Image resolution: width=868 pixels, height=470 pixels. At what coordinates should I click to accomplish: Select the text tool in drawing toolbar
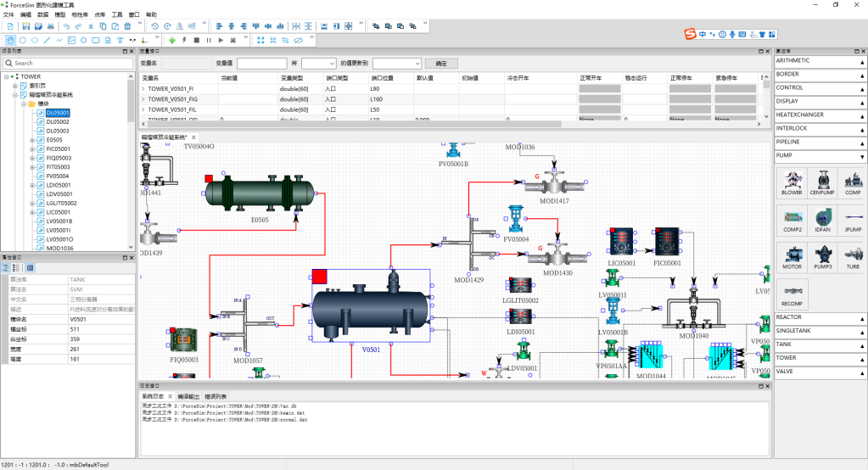click(120, 40)
